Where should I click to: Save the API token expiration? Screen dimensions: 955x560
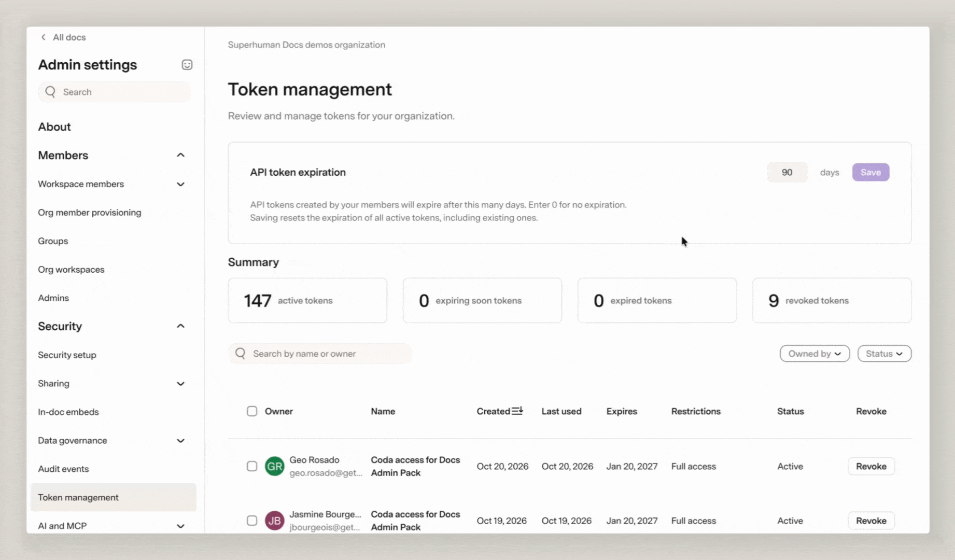point(870,172)
